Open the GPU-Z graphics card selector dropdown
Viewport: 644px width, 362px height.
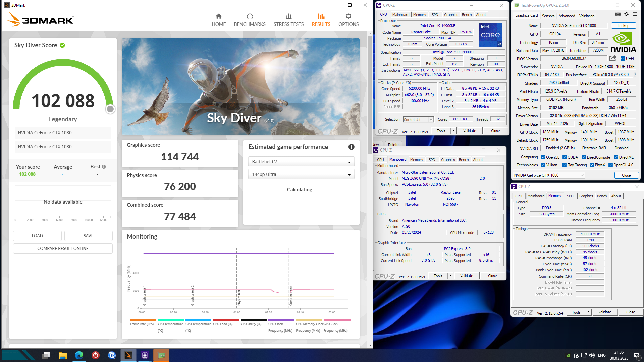(x=549, y=175)
